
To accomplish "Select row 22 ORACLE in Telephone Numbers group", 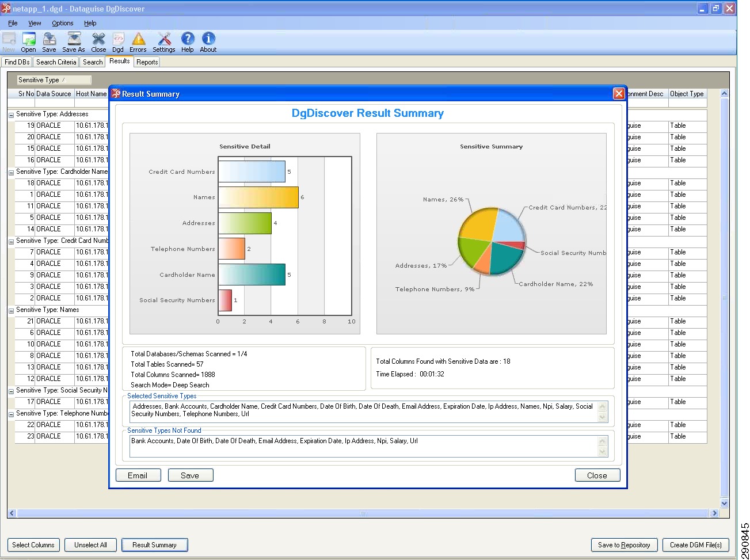I will coord(62,425).
